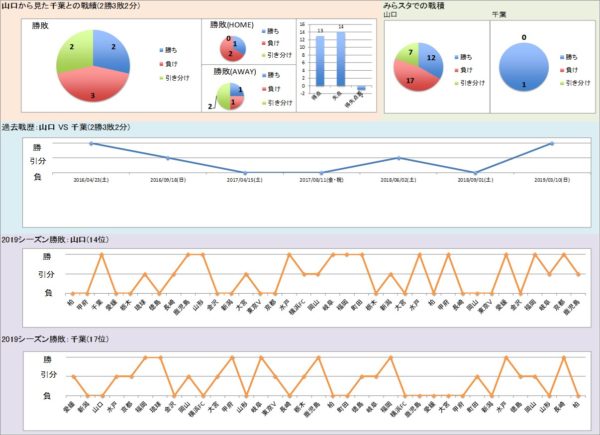Screen dimensions: 600x435
Task: Select the green slice in the 勝敗(AWAY) pie
Action: pos(225,97)
